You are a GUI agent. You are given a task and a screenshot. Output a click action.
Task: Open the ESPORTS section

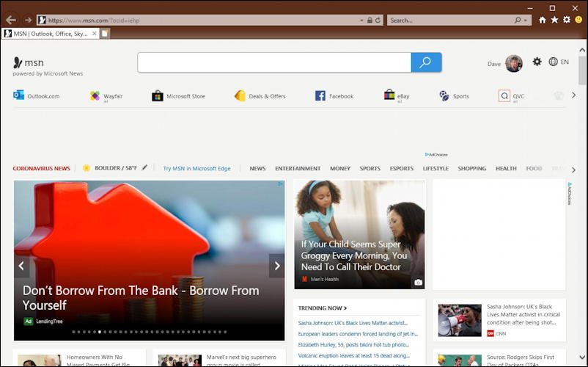(401, 169)
